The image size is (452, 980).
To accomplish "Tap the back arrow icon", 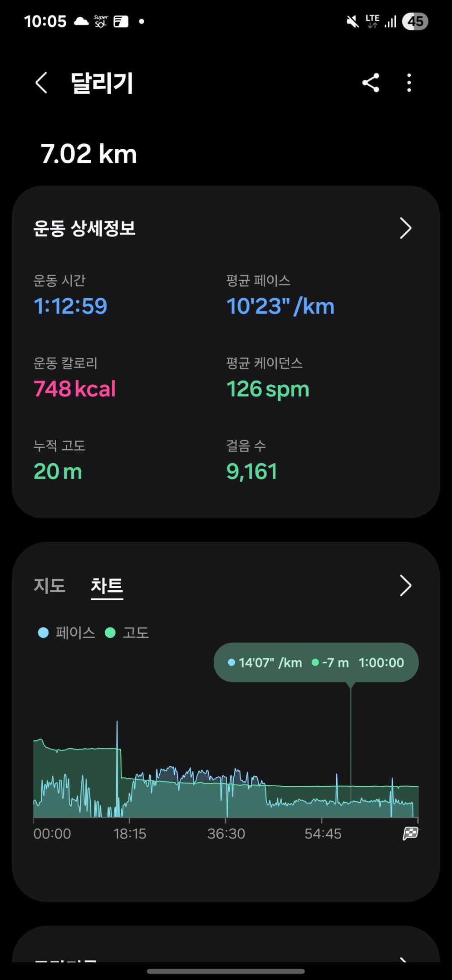I will (x=41, y=83).
